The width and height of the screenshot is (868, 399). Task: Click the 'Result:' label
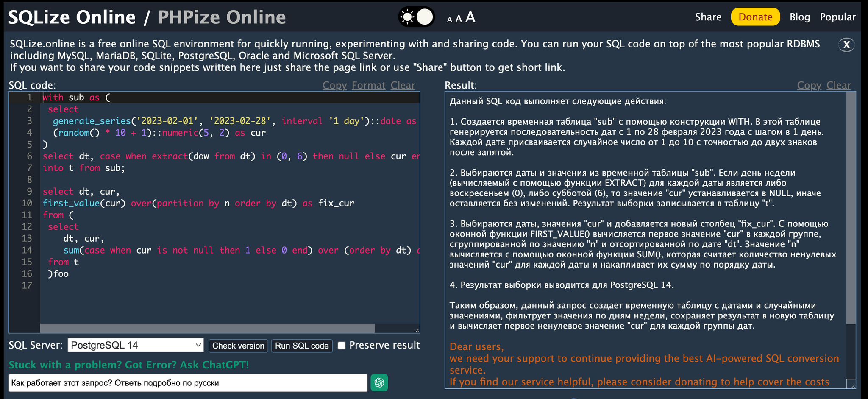point(461,85)
